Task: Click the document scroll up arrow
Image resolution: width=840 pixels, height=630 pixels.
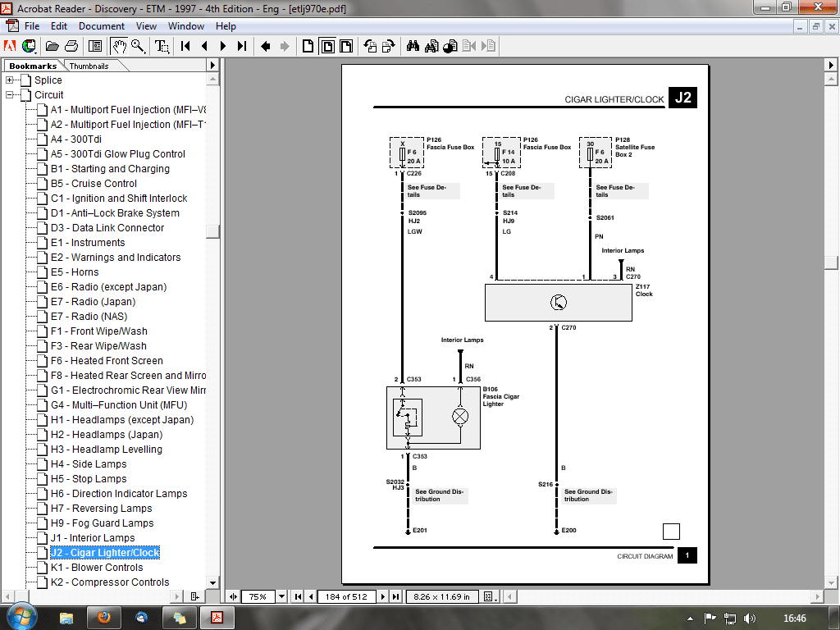Action: click(831, 80)
